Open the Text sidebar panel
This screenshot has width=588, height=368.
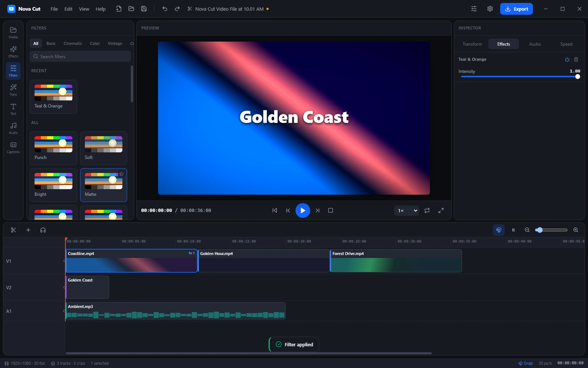click(x=13, y=109)
